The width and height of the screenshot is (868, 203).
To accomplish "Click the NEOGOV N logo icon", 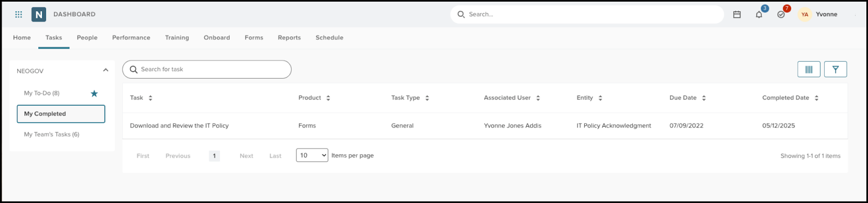I will coord(39,15).
